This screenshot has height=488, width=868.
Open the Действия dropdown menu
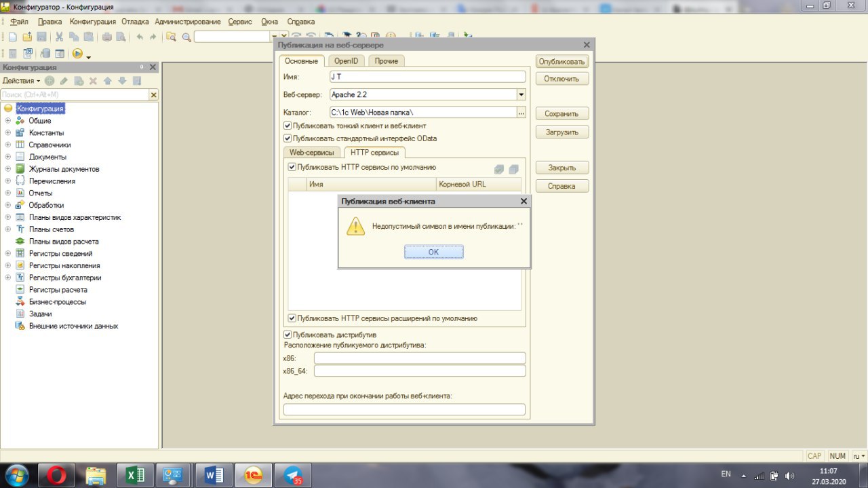[x=21, y=81]
